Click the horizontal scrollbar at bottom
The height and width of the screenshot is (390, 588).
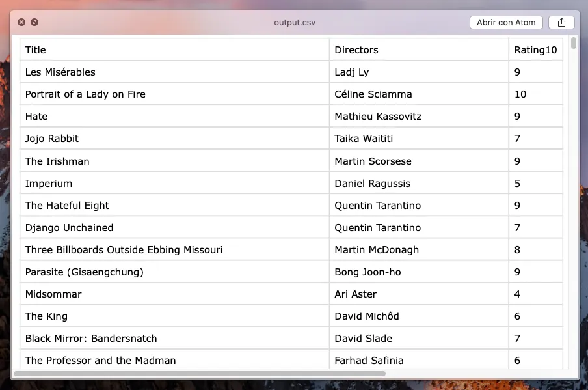coord(200,374)
